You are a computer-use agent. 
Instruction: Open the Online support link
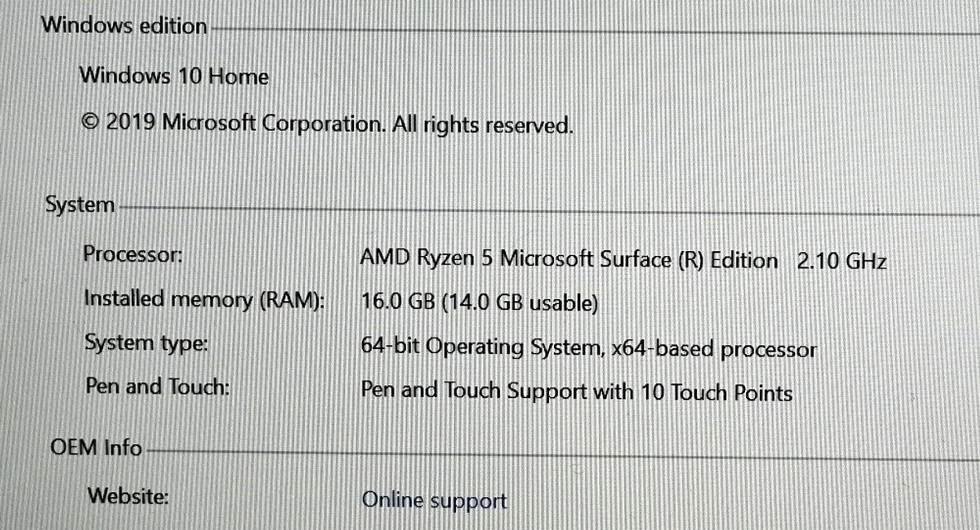point(434,500)
